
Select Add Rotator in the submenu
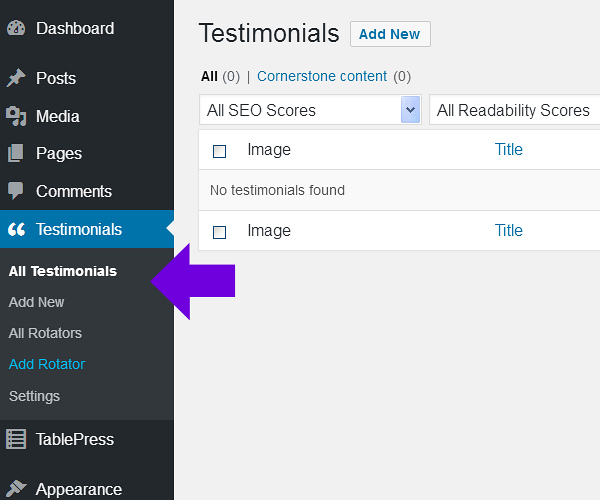coord(47,364)
